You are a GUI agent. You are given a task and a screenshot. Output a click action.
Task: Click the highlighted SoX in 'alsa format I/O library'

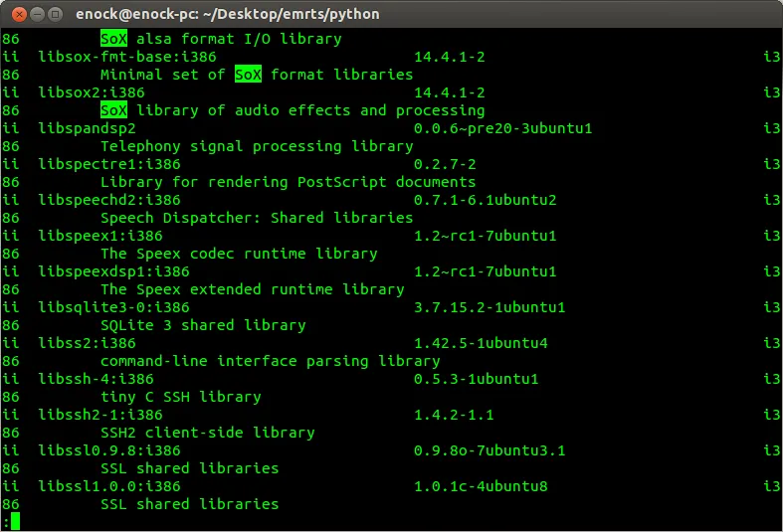tap(113, 39)
